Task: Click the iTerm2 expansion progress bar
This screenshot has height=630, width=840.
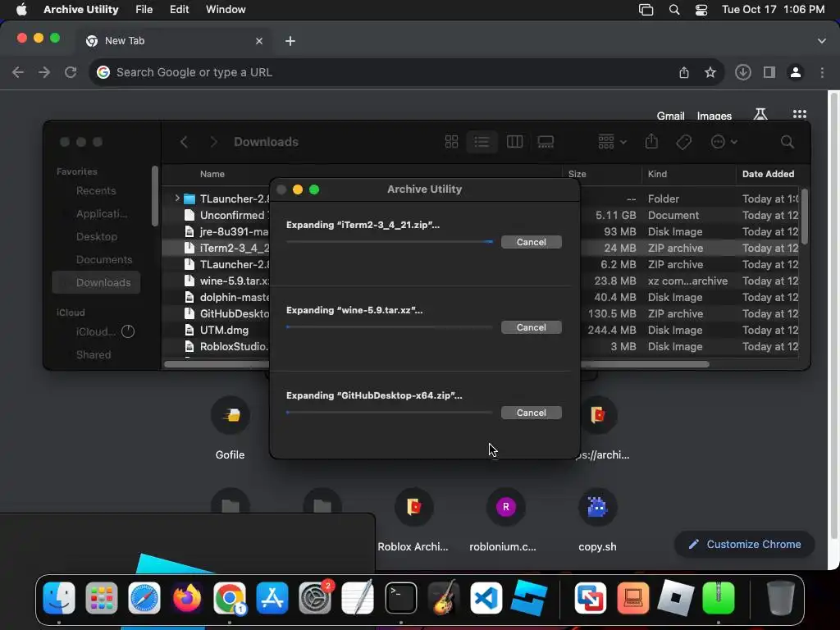Action: click(390, 242)
